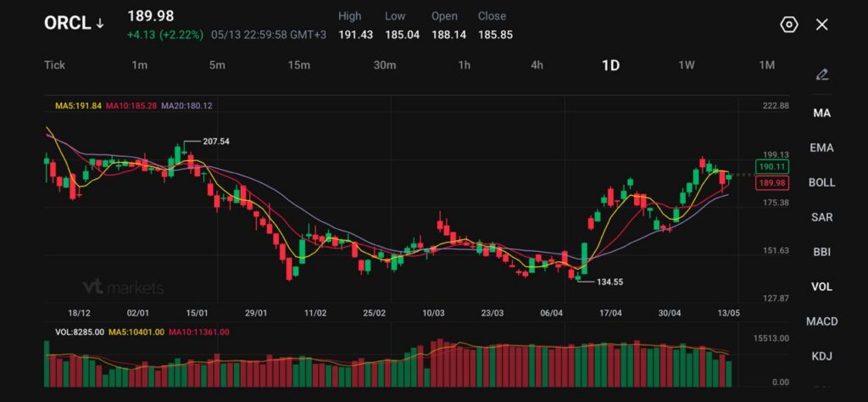Select the 4h timeframe
This screenshot has width=868, height=402.
click(537, 64)
